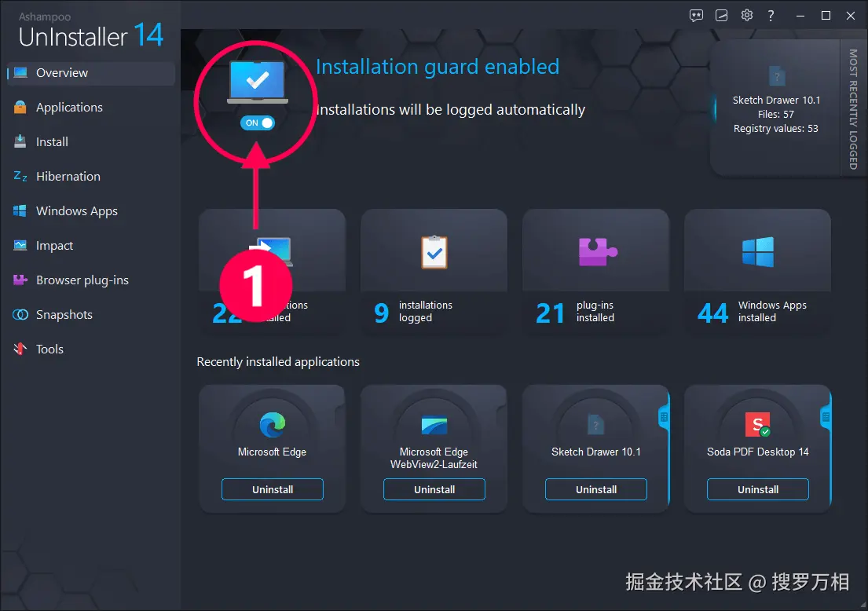Uninstall Microsoft Edge WebView2-Laufzeit

(x=434, y=489)
